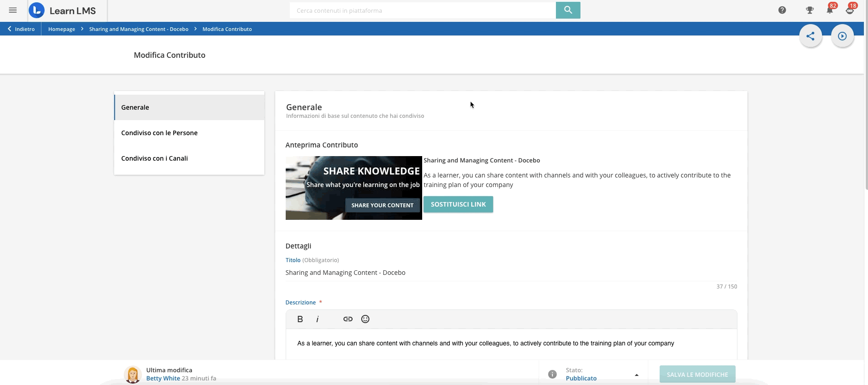Click the Betty White name link
Screen dimensions: 868x385
click(163, 378)
